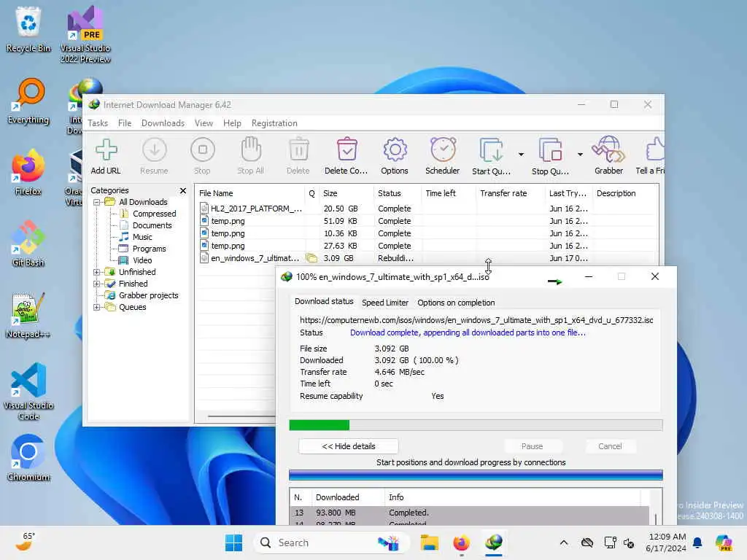
Task: Click the Tell a Friend thumbs-up icon
Action: (651, 156)
